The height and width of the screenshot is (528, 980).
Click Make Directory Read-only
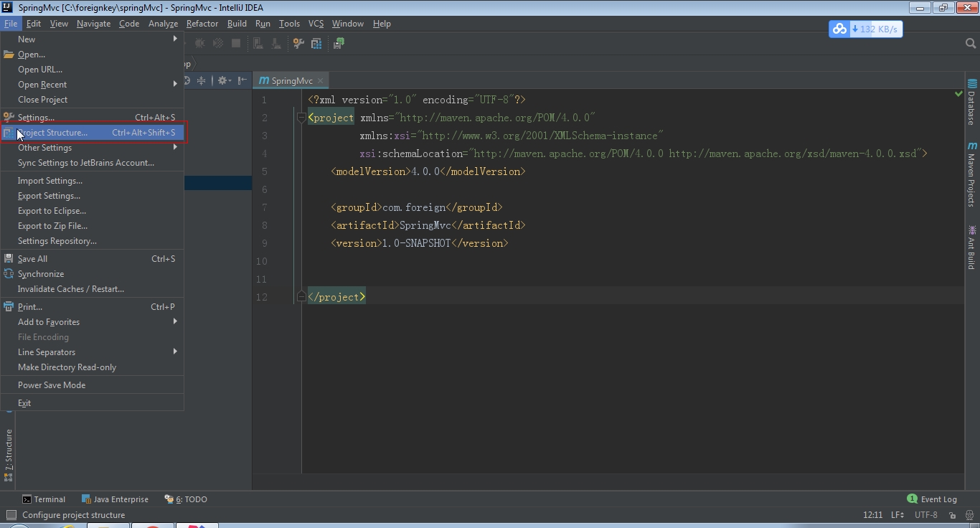click(x=92, y=367)
